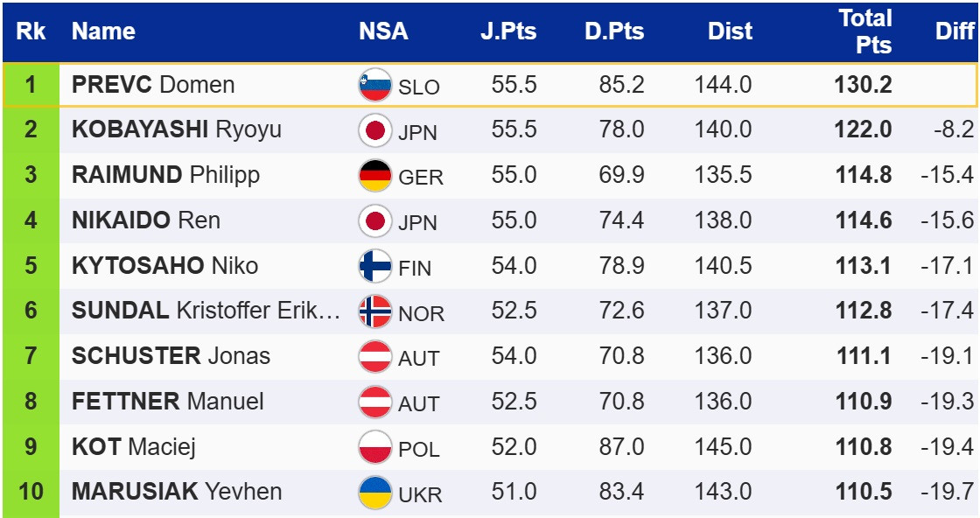Viewport: 980px width, 518px height.
Task: Click the Rk column header
Action: (31, 31)
